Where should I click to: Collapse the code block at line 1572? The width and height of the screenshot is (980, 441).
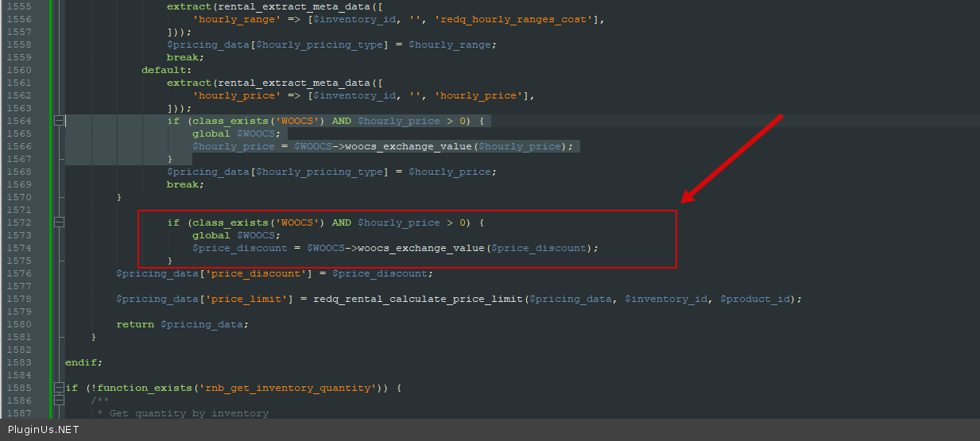[59, 222]
